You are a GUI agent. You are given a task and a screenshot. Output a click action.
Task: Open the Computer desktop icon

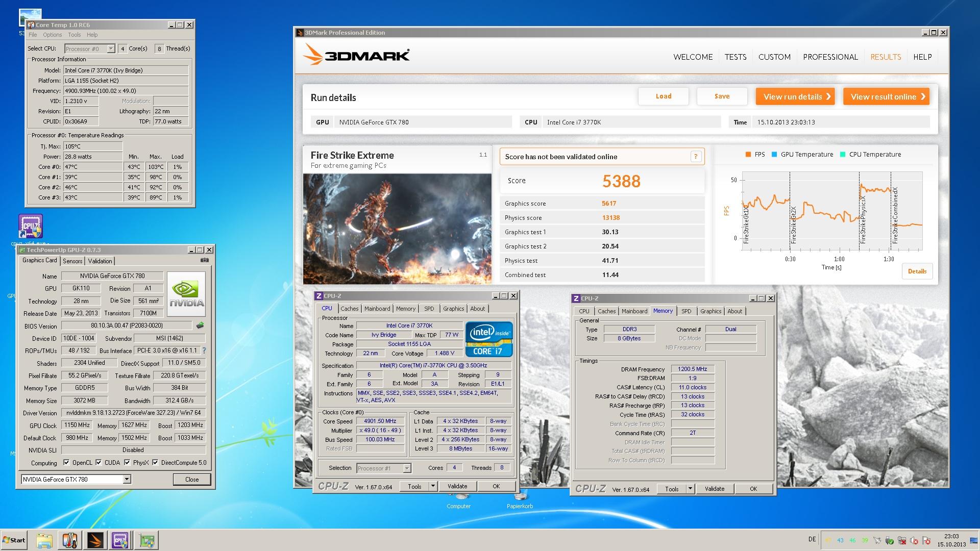pyautogui.click(x=458, y=501)
